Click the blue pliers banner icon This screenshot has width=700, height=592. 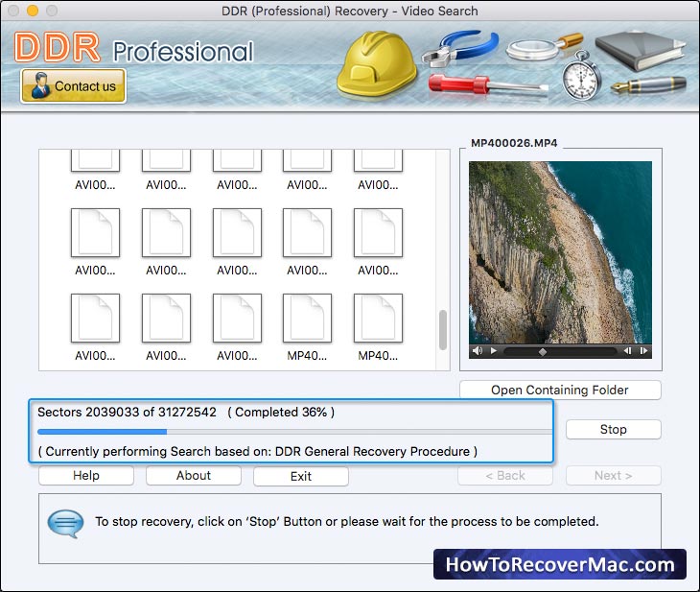[x=460, y=48]
